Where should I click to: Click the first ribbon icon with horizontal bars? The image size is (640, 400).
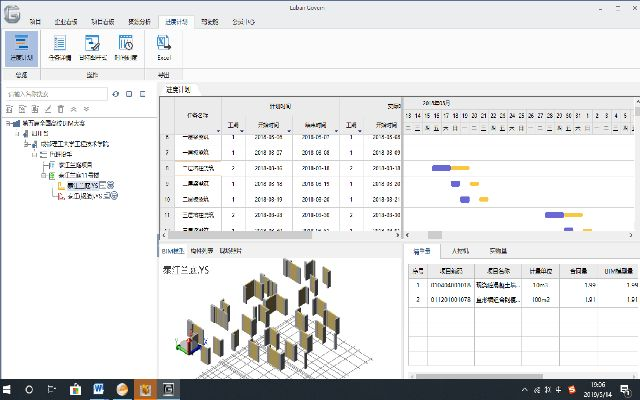[21, 44]
